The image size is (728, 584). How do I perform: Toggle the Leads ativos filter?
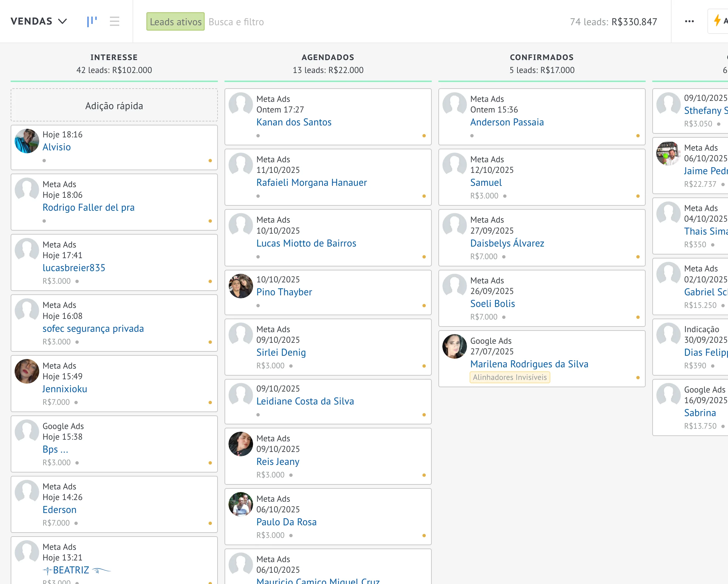[175, 21]
